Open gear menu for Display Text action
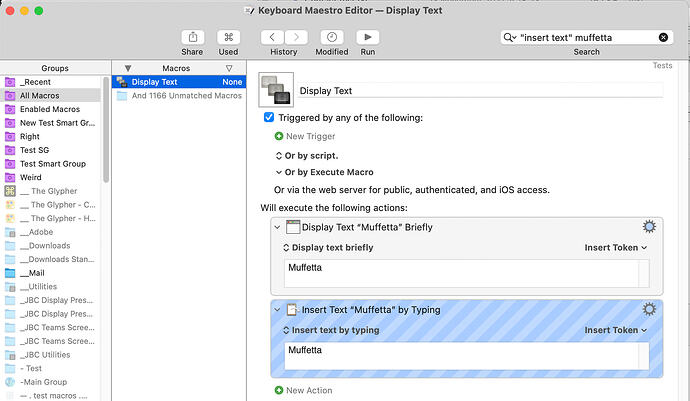 tap(649, 227)
